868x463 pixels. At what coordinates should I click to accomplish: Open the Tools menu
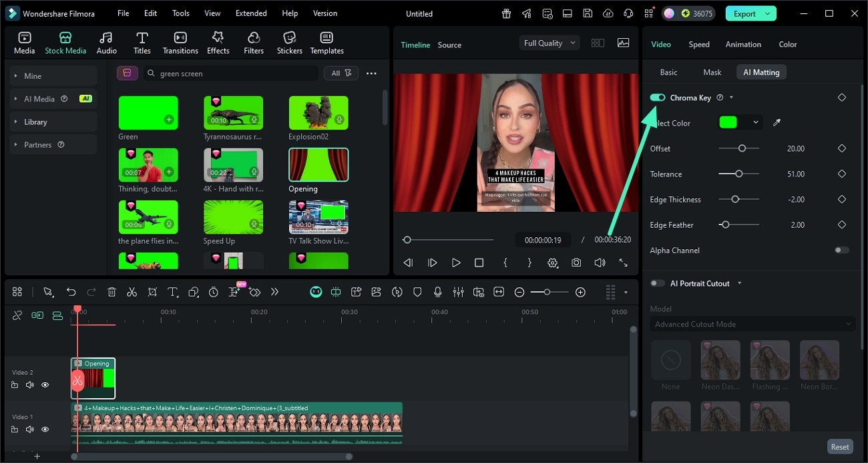[x=180, y=13]
